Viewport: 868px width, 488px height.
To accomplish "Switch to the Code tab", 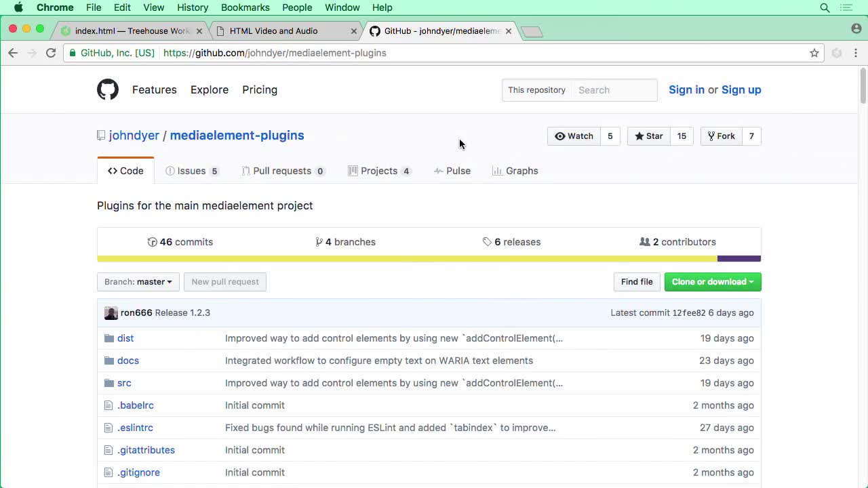I will (125, 171).
